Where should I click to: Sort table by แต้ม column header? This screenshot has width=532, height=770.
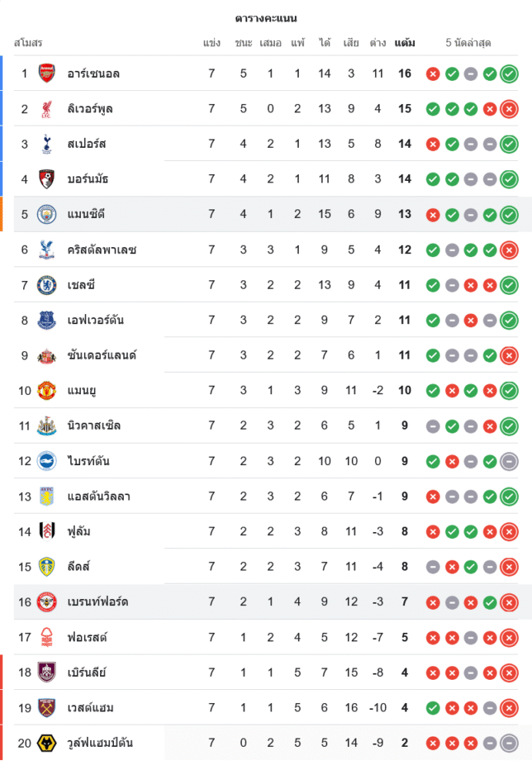click(405, 43)
